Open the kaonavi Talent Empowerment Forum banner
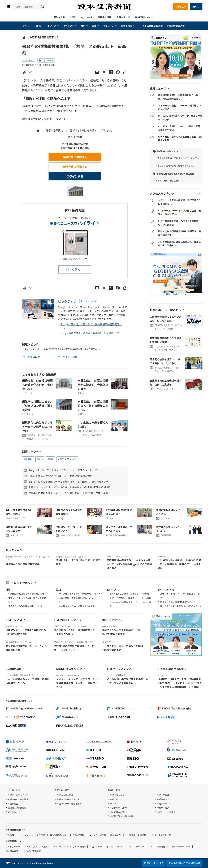Screen dimensions: 208x868 click(176, 57)
